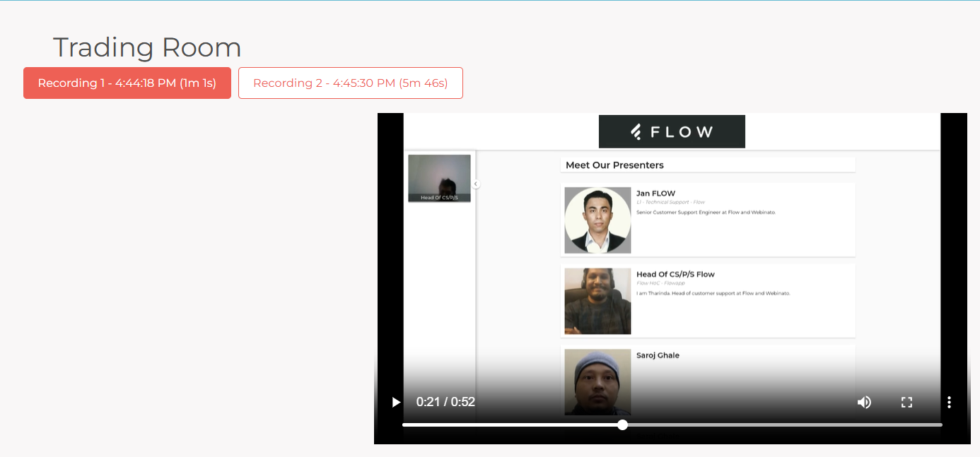
Task: Click the 0:21 / 0:52 time display
Action: click(x=445, y=402)
